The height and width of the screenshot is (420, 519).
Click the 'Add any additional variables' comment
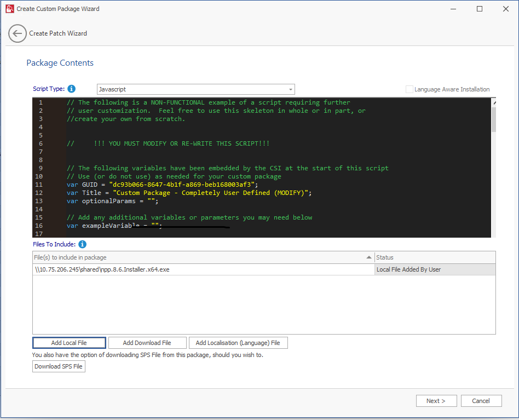point(189,217)
